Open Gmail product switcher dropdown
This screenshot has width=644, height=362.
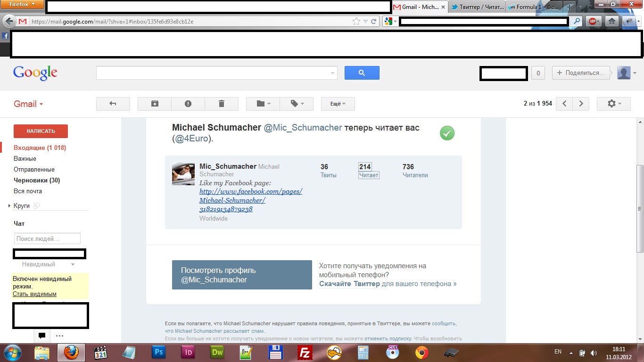(x=28, y=104)
